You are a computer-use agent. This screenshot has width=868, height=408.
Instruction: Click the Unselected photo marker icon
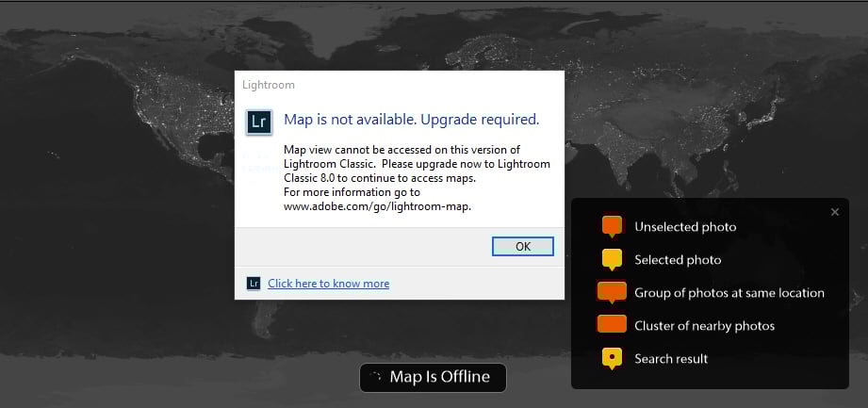click(x=612, y=226)
